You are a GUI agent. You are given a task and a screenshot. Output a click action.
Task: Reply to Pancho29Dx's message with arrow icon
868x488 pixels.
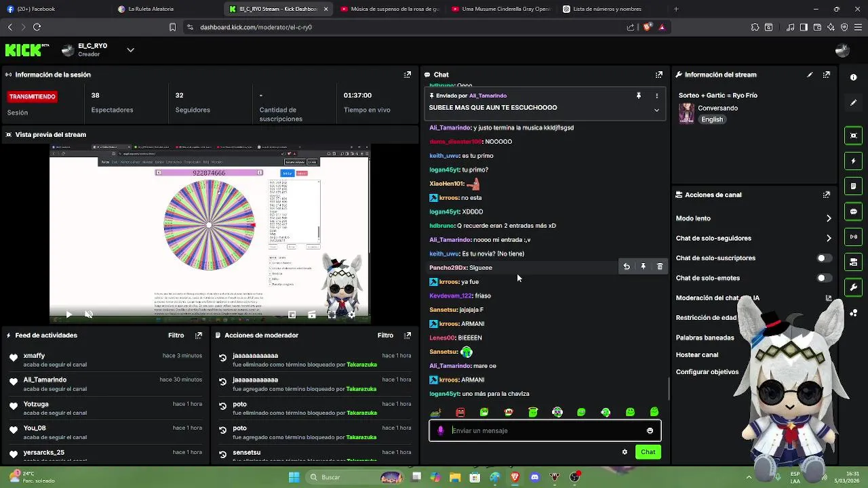[x=627, y=267]
